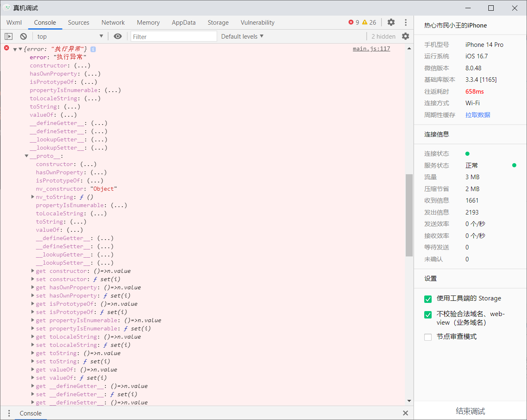Open the Sources tab
Image resolution: width=527 pixels, height=420 pixels.
[79, 23]
